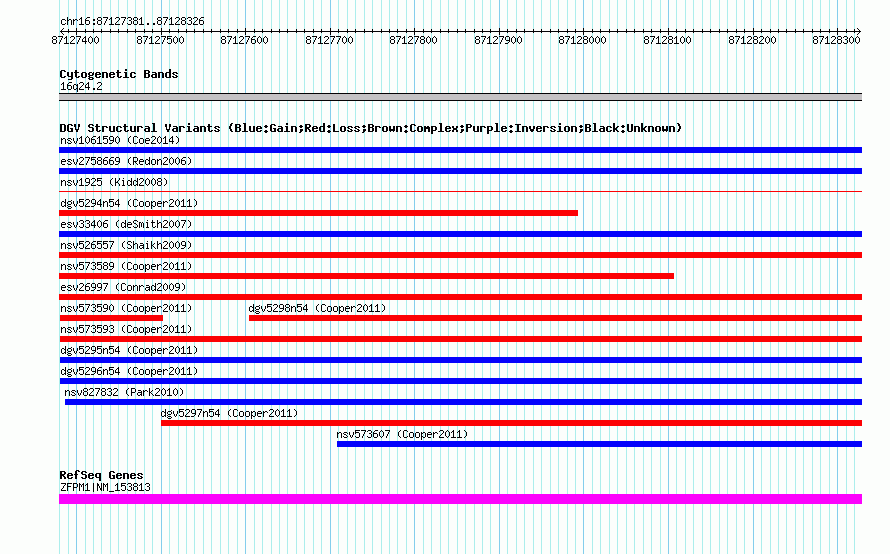This screenshot has height=554, width=890.
Task: Open the nsv1061590 (Coe2014) variant label
Action: point(120,140)
